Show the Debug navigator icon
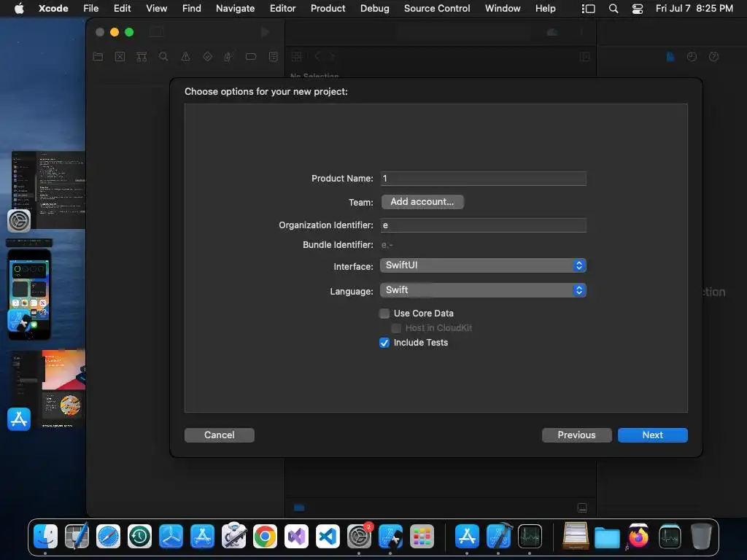 tap(228, 57)
